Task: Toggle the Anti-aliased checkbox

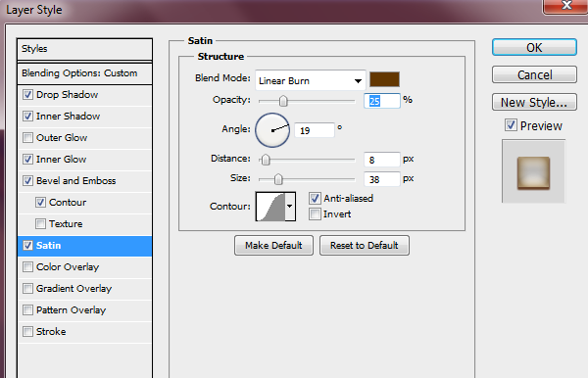Action: point(315,198)
